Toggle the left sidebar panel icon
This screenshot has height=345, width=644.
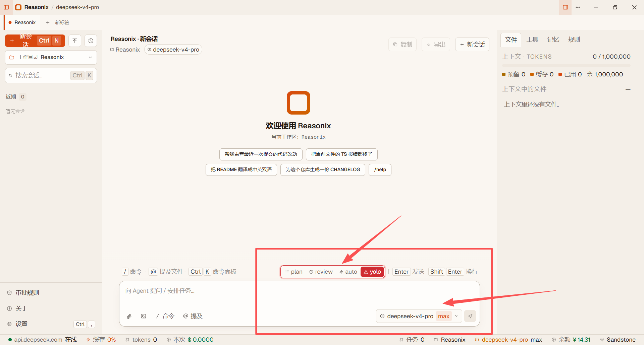click(6, 7)
